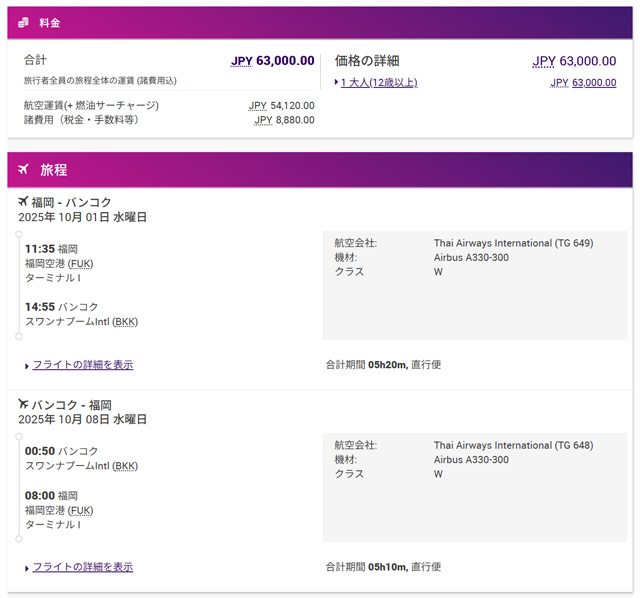Click the JPY abbreviation next to 8,880.00
This screenshot has width=640, height=598.
(x=263, y=120)
